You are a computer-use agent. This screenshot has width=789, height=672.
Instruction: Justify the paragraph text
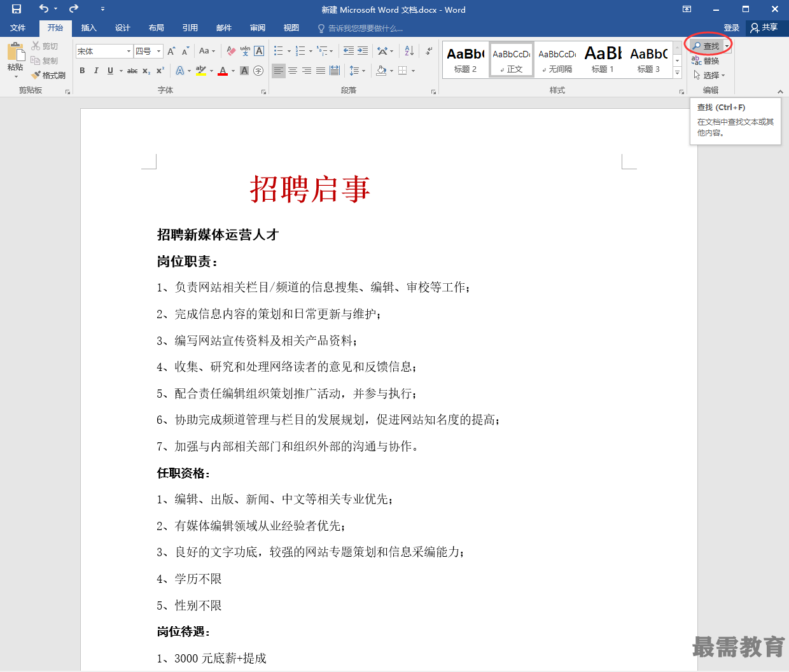[321, 71]
